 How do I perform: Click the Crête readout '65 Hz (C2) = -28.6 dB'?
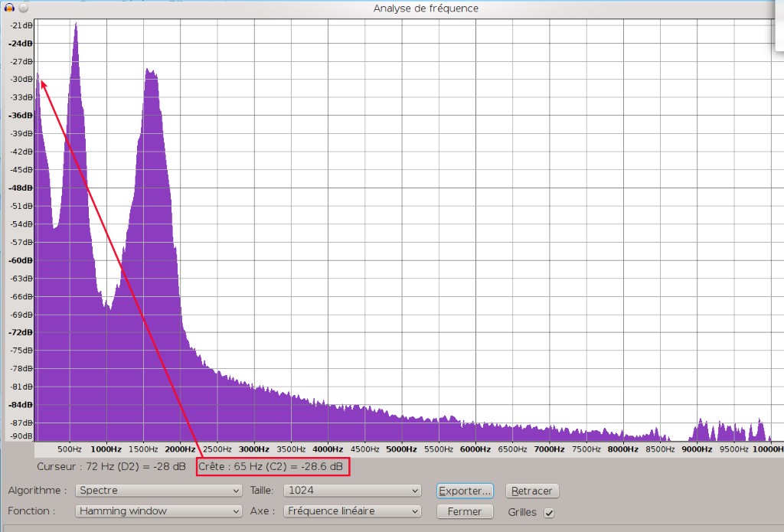tap(288, 466)
